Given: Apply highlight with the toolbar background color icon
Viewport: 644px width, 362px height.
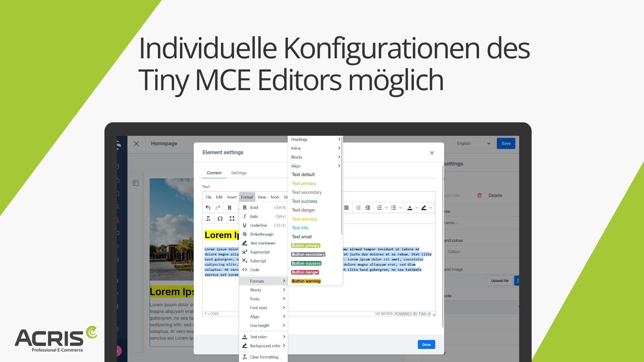Looking at the screenshot, I should point(424,208).
